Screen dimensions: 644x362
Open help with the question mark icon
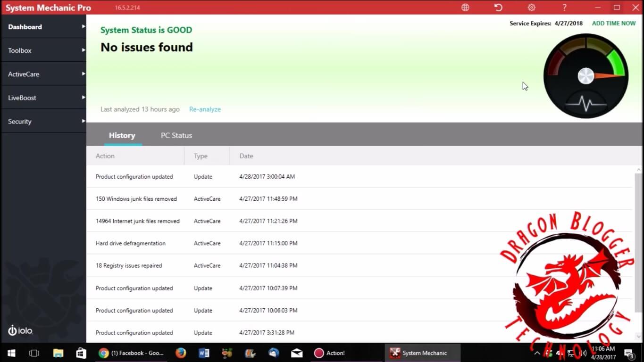(x=564, y=8)
